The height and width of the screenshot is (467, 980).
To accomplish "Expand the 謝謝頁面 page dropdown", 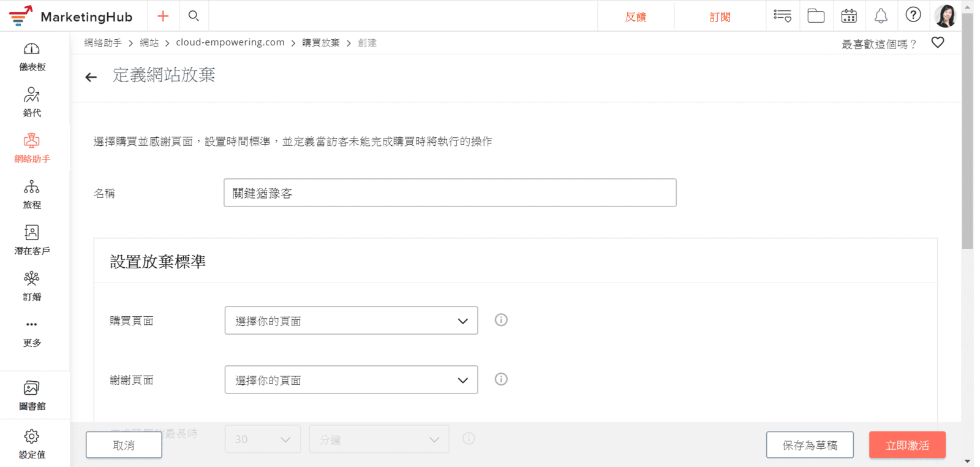I will [x=351, y=380].
